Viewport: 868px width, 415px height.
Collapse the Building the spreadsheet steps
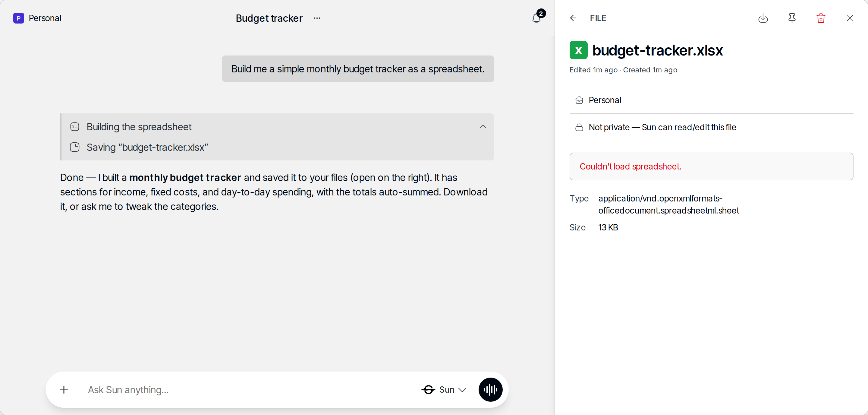(x=483, y=127)
